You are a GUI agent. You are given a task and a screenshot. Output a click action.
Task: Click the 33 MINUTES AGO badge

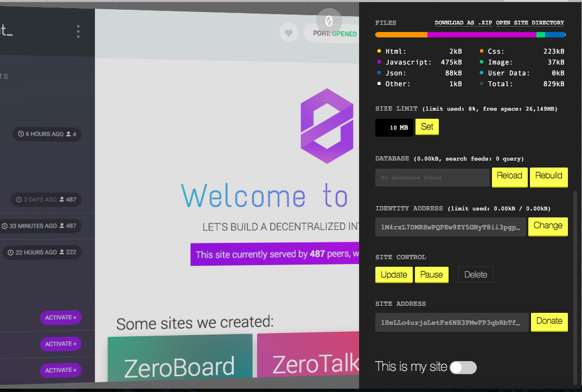[x=41, y=226]
